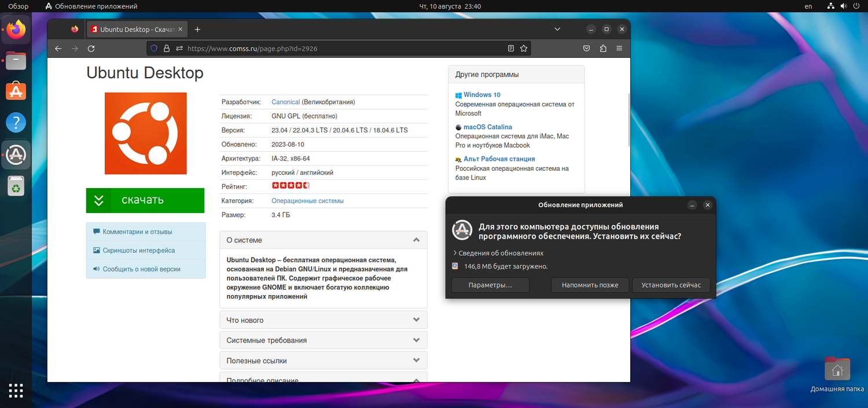Click 'Напомнить позже' button
868x408 pixels.
pos(590,285)
